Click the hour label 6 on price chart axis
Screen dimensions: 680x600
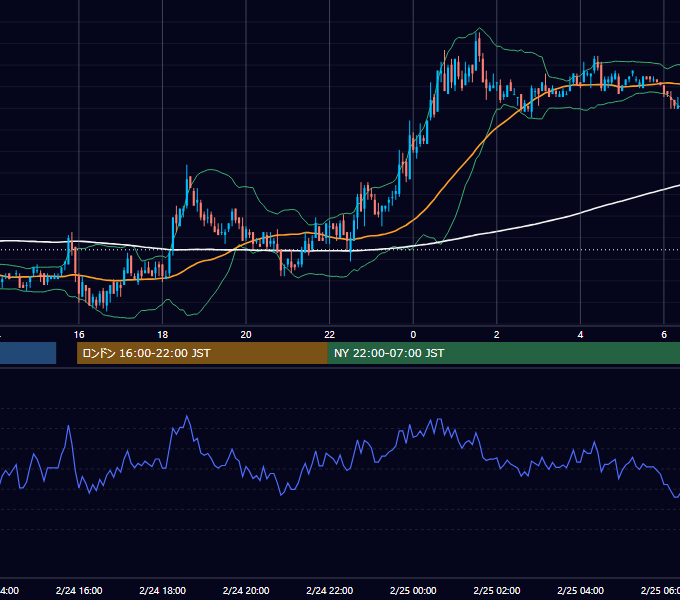664,335
